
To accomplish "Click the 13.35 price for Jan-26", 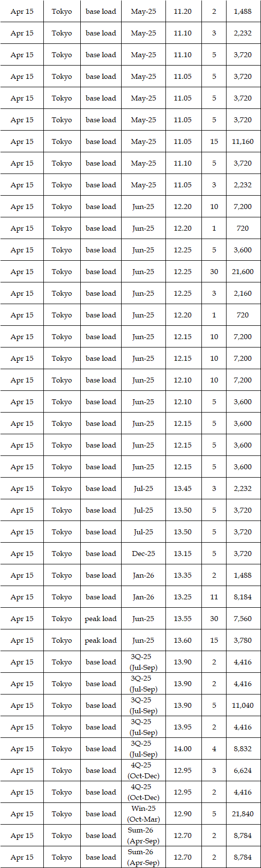I will click(x=183, y=575).
